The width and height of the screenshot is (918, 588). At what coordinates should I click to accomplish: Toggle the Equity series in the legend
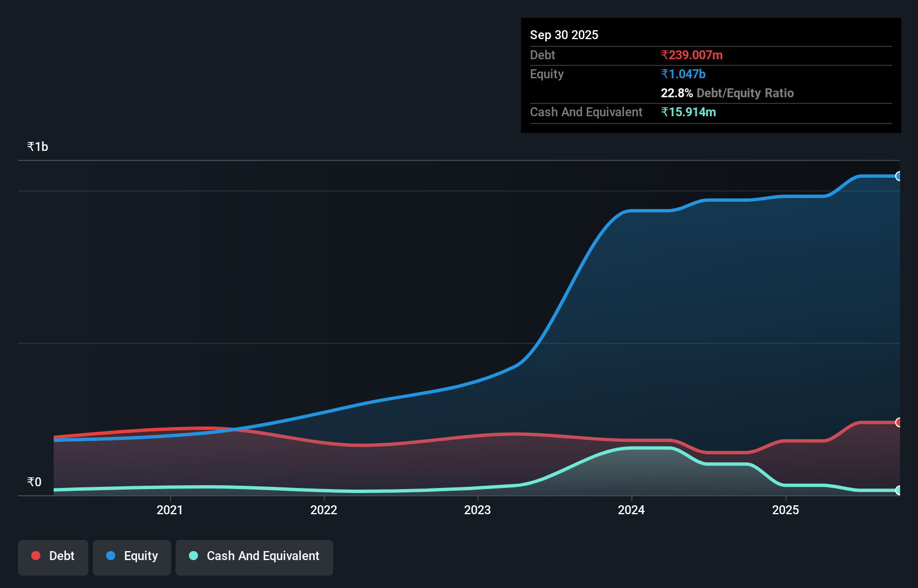(x=131, y=557)
